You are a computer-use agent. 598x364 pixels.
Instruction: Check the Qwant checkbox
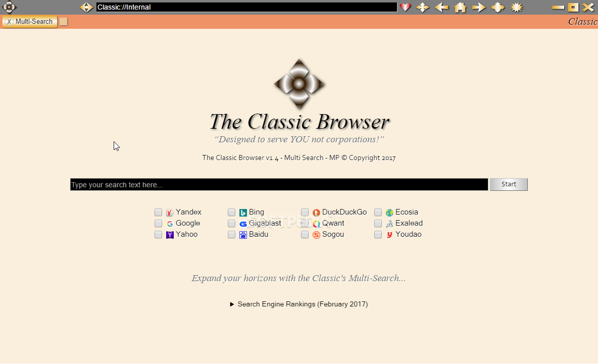(x=305, y=223)
